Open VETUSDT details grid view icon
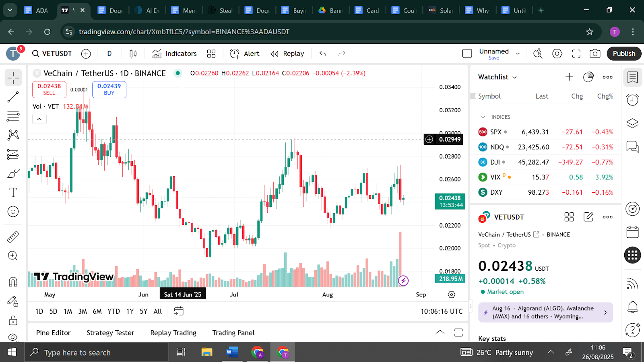This screenshot has height=362, width=644. (x=569, y=217)
